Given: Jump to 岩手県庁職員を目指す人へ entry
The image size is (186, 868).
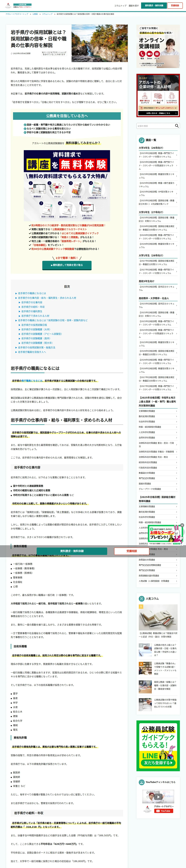Looking at the screenshot, I should tap(32, 352).
